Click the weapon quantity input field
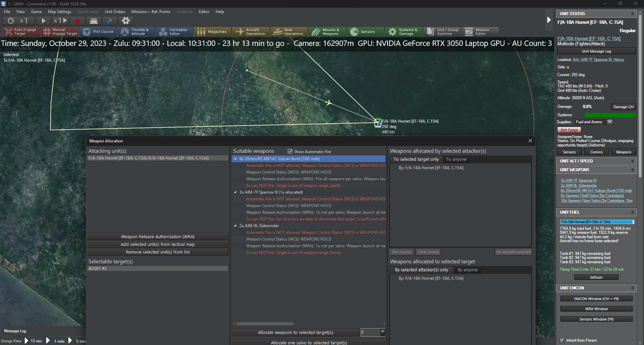This screenshot has height=345, width=644. coord(370,332)
